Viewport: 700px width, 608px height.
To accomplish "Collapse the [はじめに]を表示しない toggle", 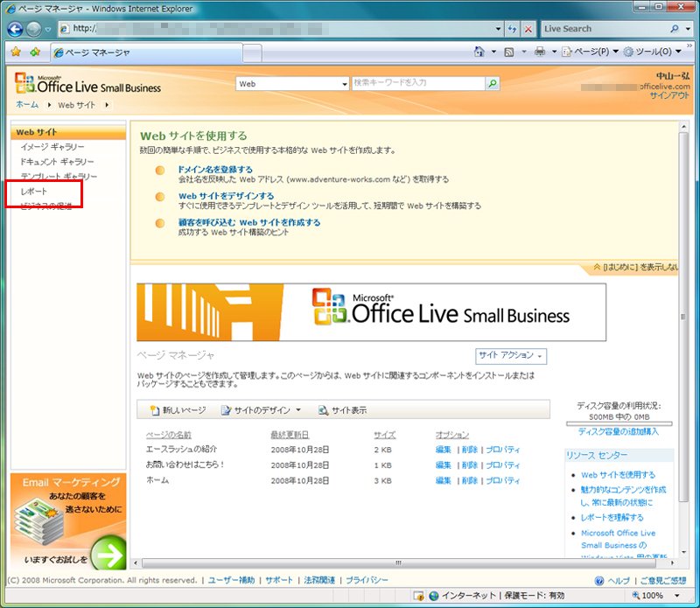I will [x=636, y=267].
